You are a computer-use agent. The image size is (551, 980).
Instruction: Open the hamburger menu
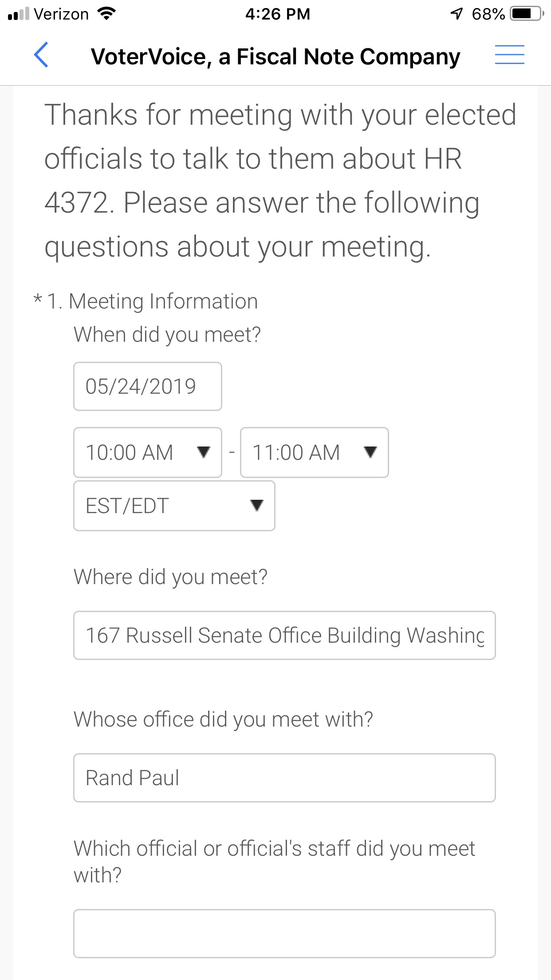(509, 55)
